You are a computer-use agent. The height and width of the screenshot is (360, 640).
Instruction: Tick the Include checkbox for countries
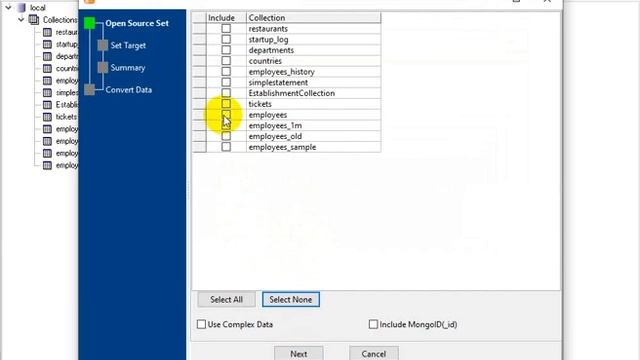pyautogui.click(x=226, y=61)
